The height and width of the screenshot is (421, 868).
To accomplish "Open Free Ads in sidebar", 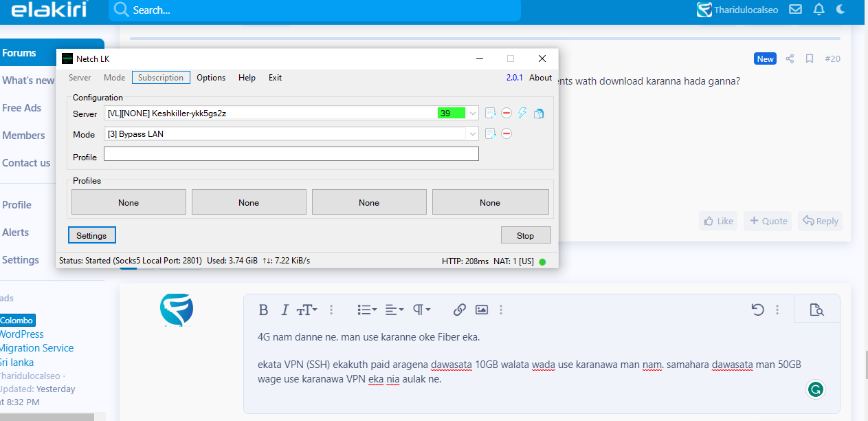I will 21,107.
